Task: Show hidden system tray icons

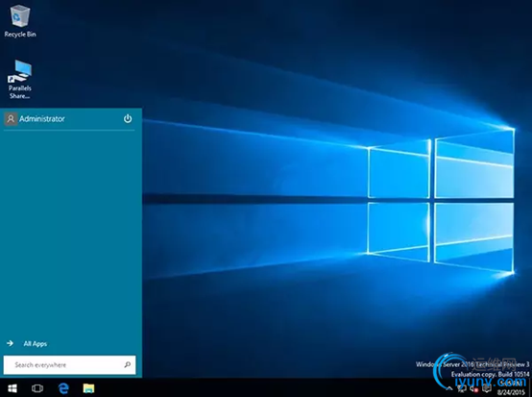Action: pyautogui.click(x=449, y=387)
